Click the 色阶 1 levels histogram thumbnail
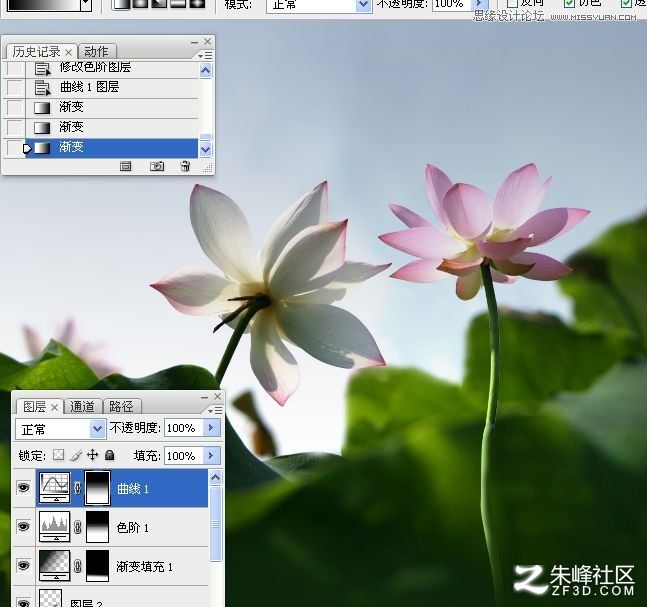Screen dimensions: 647x607 coord(55,527)
